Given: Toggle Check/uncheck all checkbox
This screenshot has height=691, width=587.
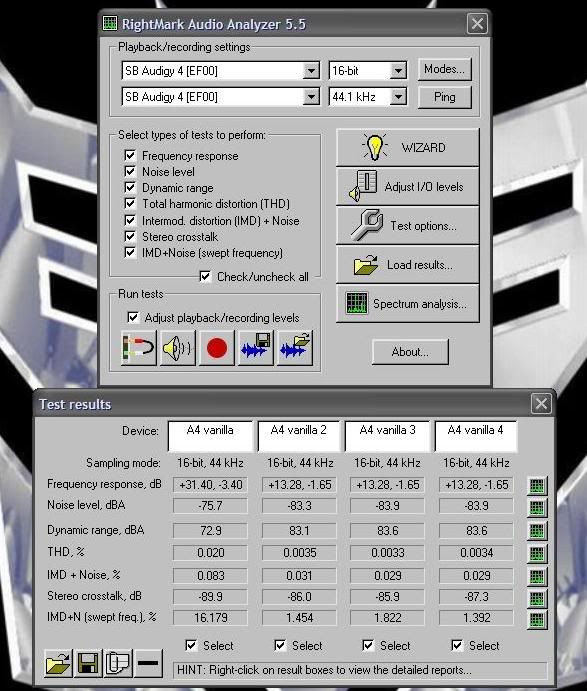Looking at the screenshot, I should point(205,276).
